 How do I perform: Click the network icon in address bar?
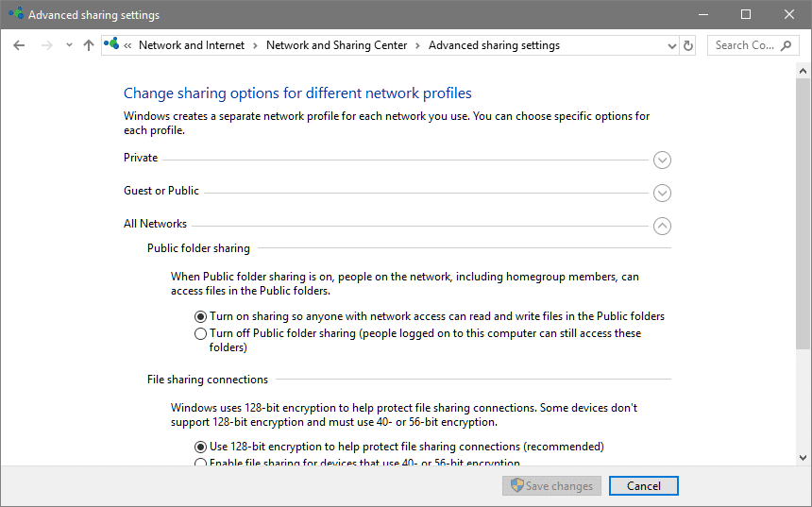[112, 45]
